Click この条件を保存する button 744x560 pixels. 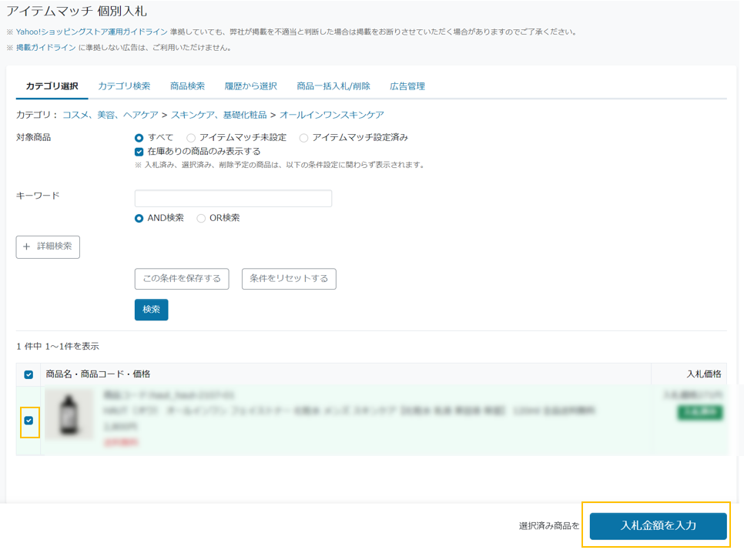coord(182,279)
